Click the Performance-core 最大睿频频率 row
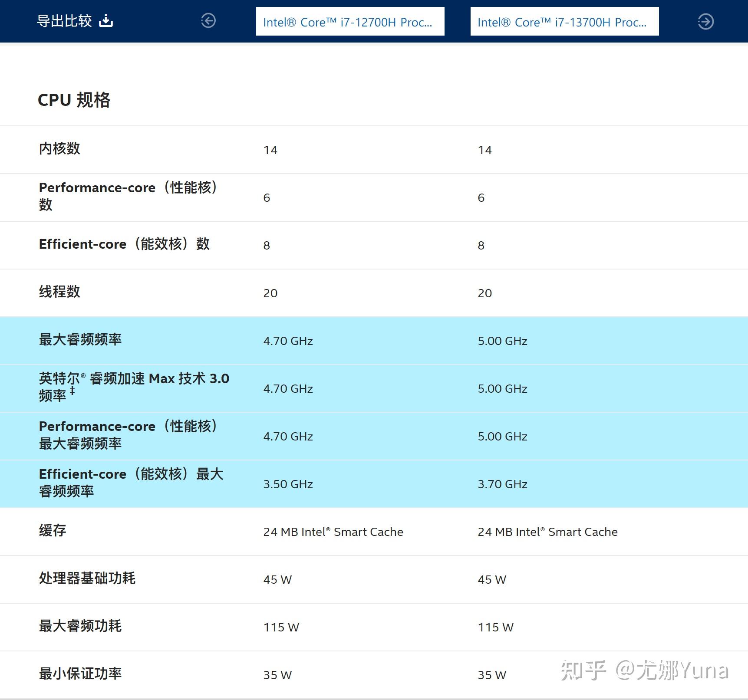Image resolution: width=748 pixels, height=700 pixels. point(129,435)
